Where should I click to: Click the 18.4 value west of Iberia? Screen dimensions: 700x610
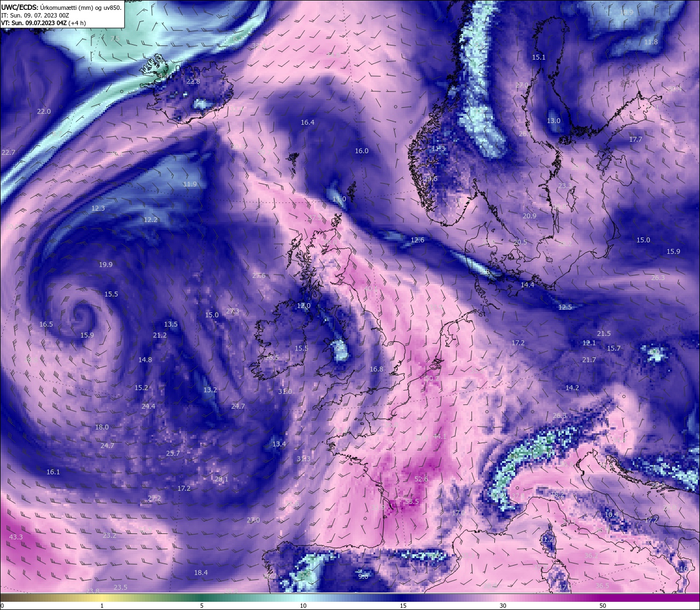point(201,572)
